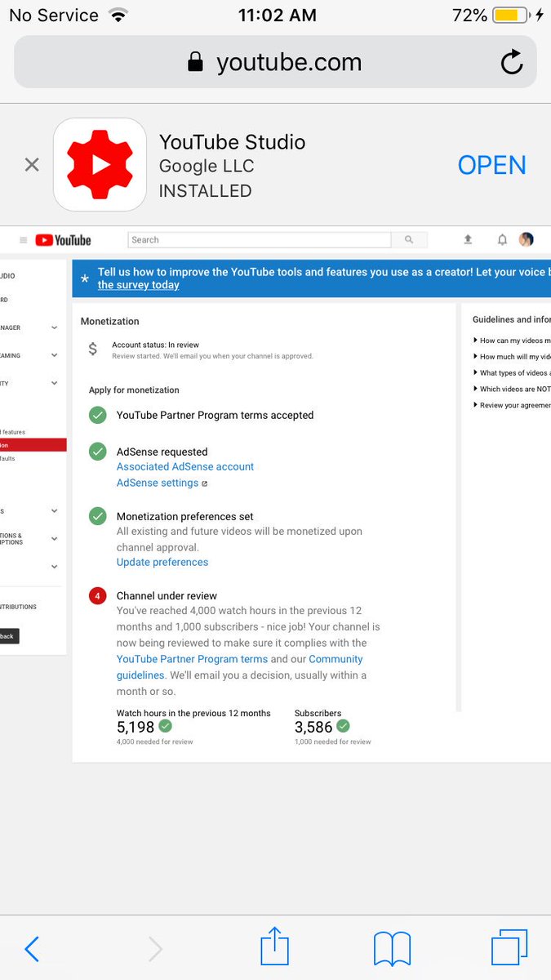Tap the lock icon beside youtube.com
This screenshot has width=551, height=980.
tap(195, 62)
